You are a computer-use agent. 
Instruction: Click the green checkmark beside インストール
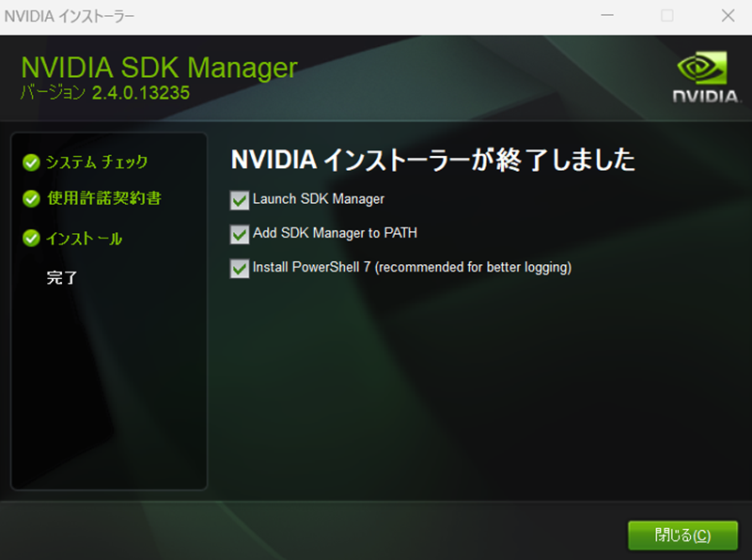(x=31, y=239)
